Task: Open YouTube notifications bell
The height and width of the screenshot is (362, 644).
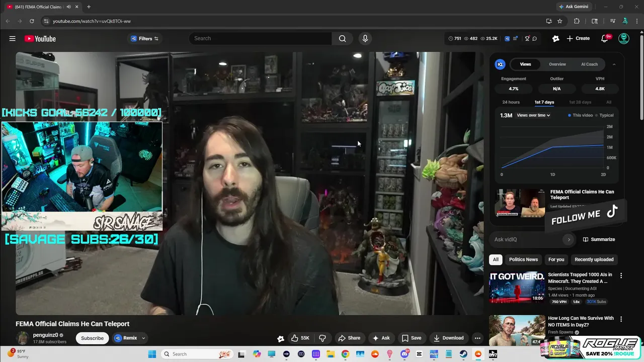Action: (x=605, y=39)
